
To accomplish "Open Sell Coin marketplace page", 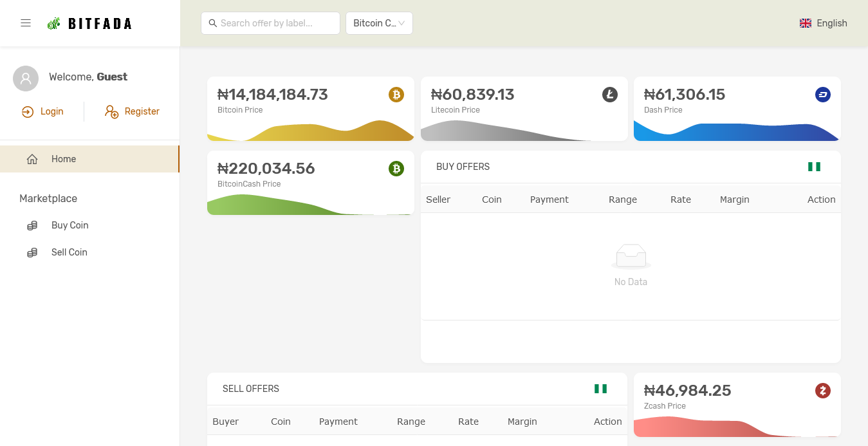I will [x=69, y=252].
